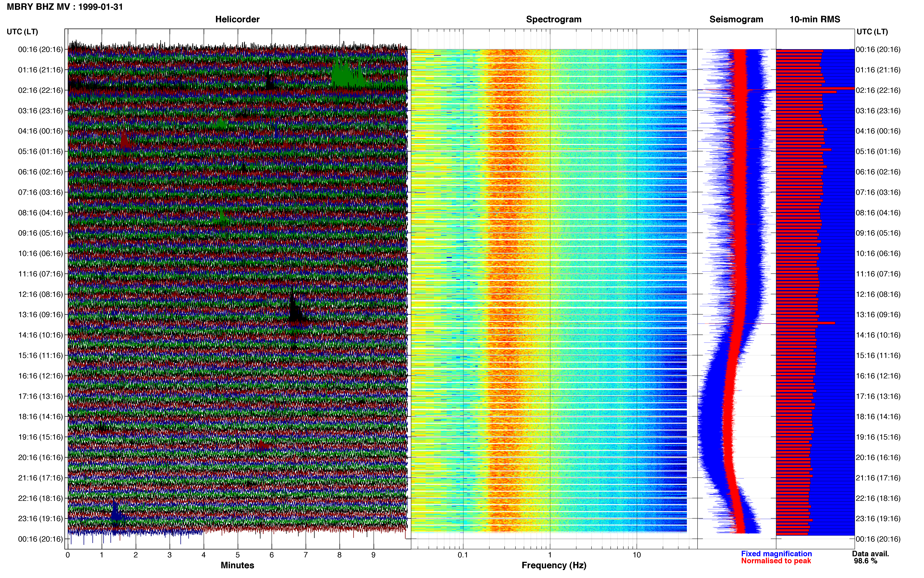The width and height of the screenshot is (924, 578).
Task: Select the 'Spectrogram' panel heading
Action: (x=554, y=20)
